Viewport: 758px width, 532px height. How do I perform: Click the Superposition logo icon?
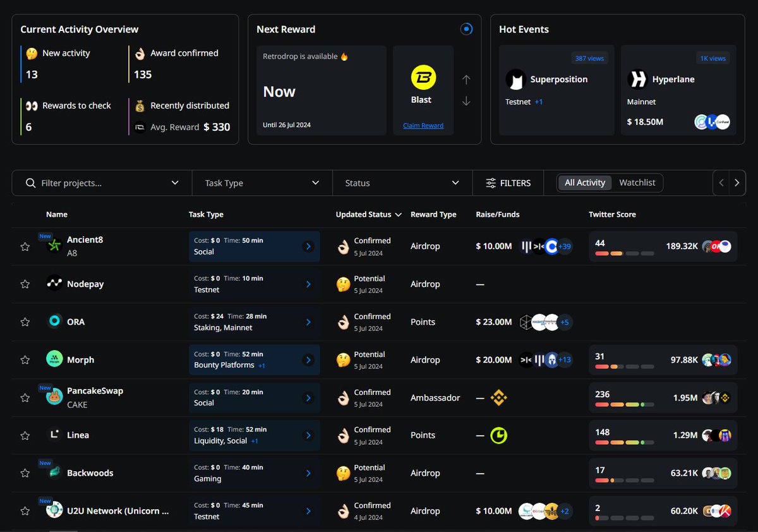516,80
